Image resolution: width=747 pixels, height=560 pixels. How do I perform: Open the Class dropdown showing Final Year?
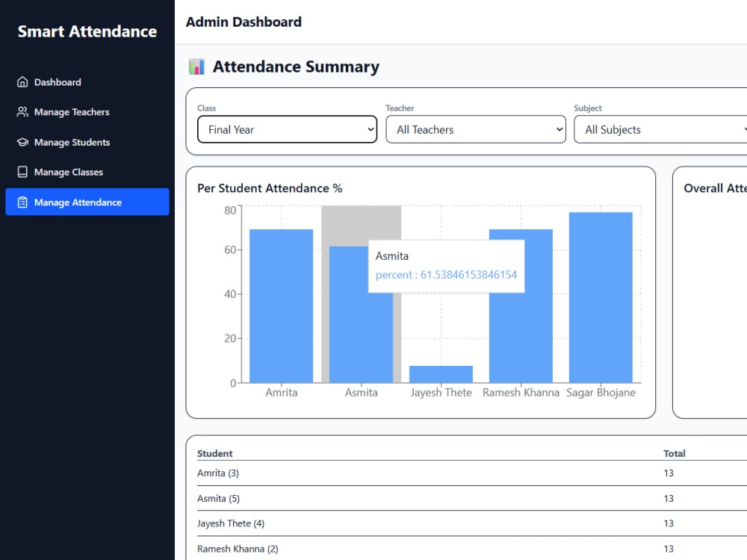point(288,129)
